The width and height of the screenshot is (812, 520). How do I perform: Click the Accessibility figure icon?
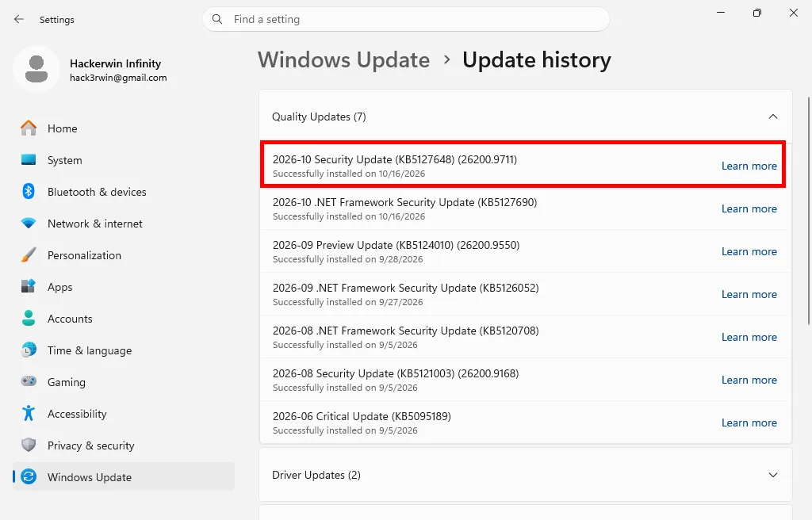point(29,413)
